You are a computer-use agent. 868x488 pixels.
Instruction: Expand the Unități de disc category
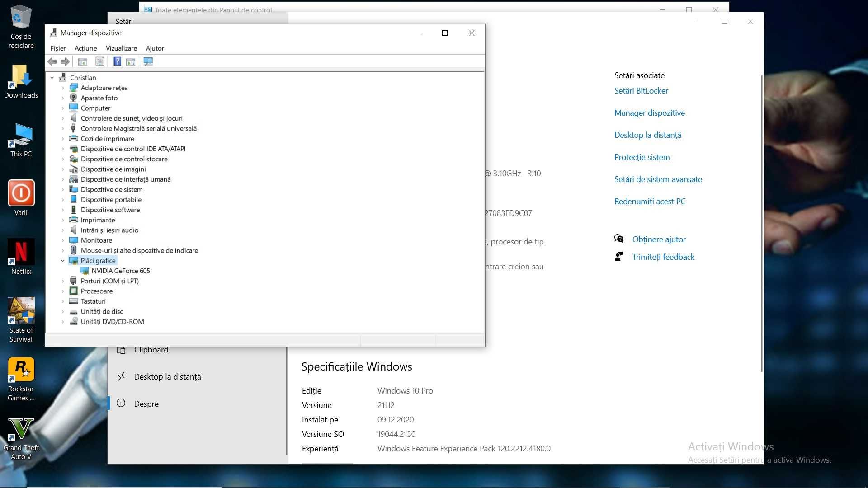[x=63, y=312]
